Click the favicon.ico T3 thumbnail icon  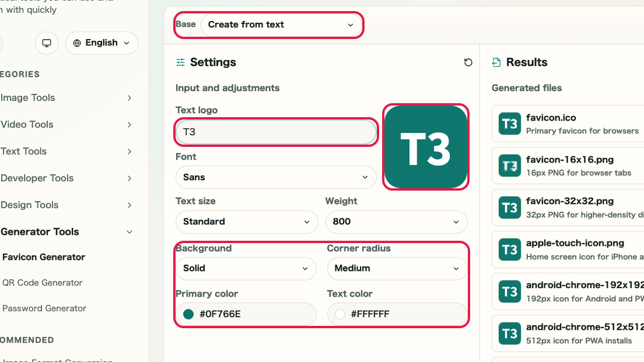[x=510, y=124]
